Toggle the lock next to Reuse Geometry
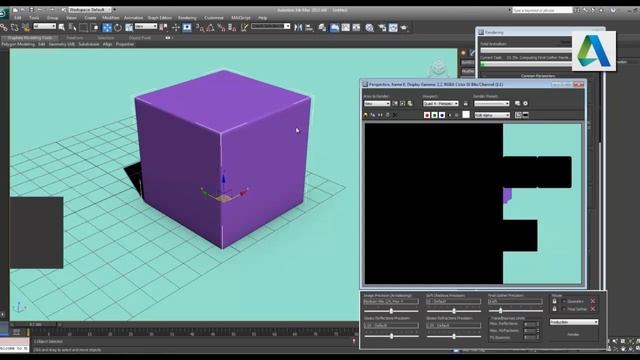 pyautogui.click(x=555, y=301)
